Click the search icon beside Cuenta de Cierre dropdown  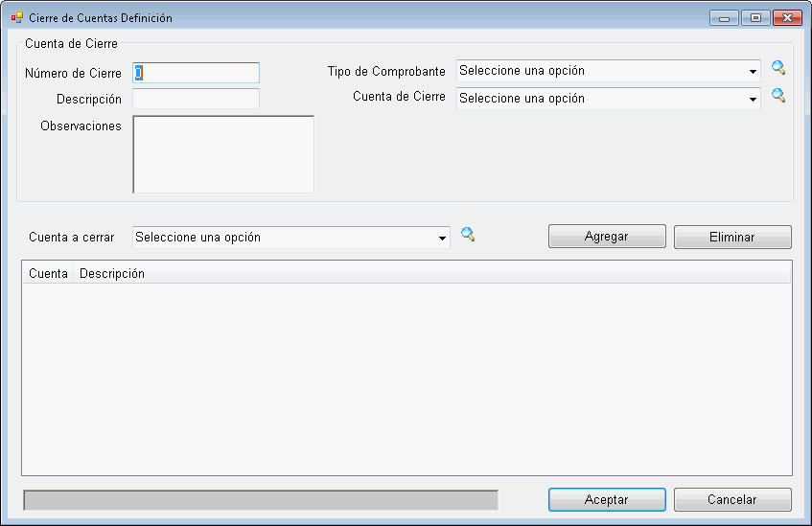click(778, 96)
